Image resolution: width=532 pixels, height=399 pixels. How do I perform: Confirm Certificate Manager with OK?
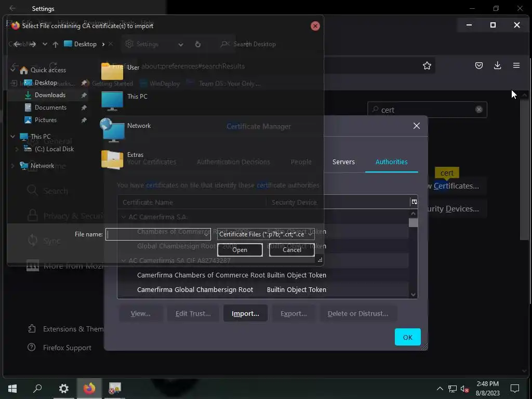407,337
